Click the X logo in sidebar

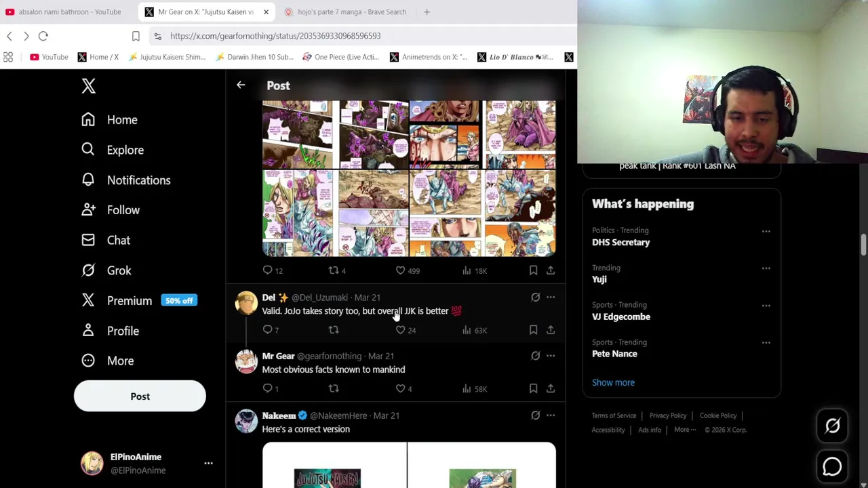tap(88, 86)
